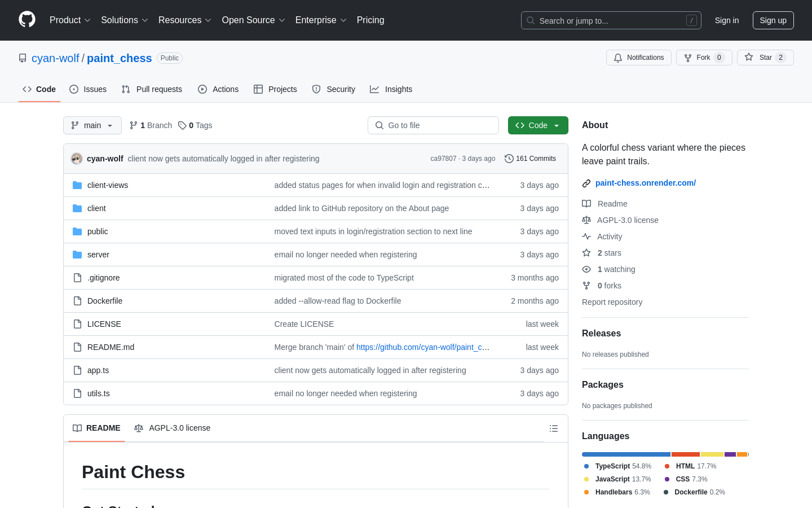Click the client-views folder icon

(77, 185)
